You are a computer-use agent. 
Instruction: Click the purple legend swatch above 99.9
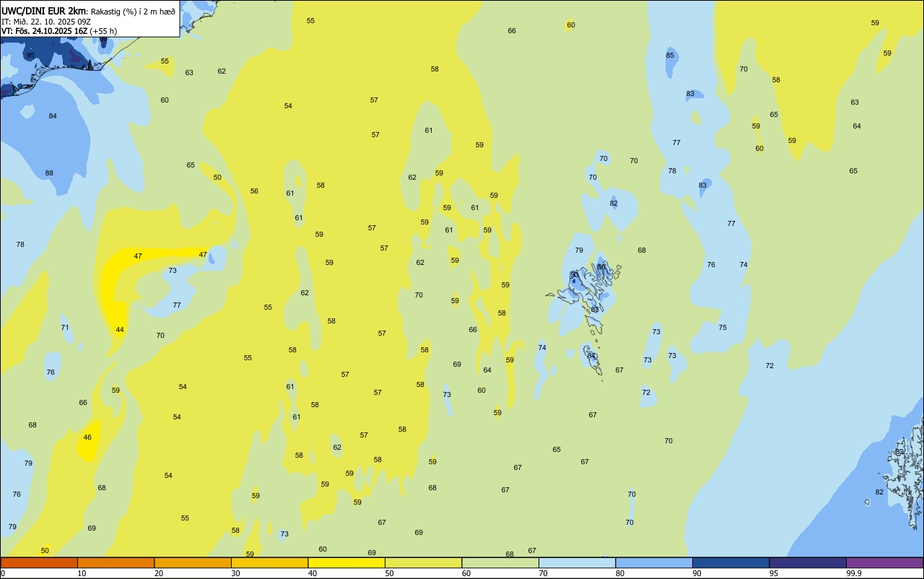pos(884,562)
